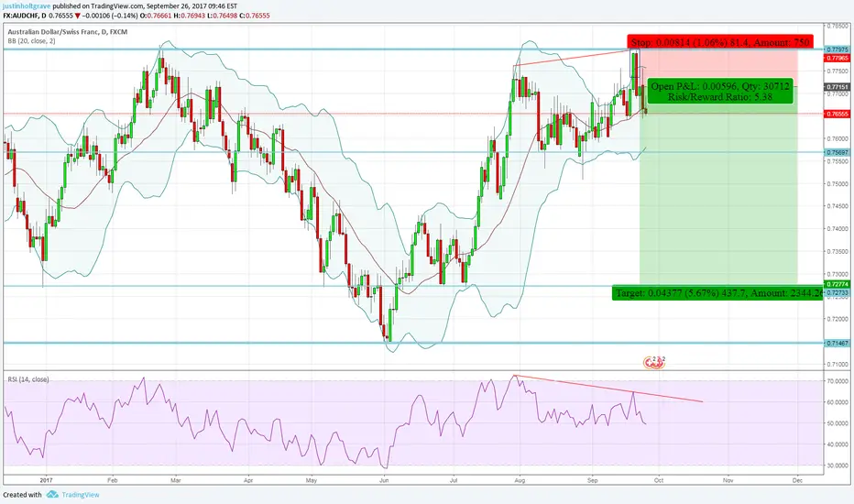
Task: Click the Aug label on the time axis
Action: click(x=520, y=480)
